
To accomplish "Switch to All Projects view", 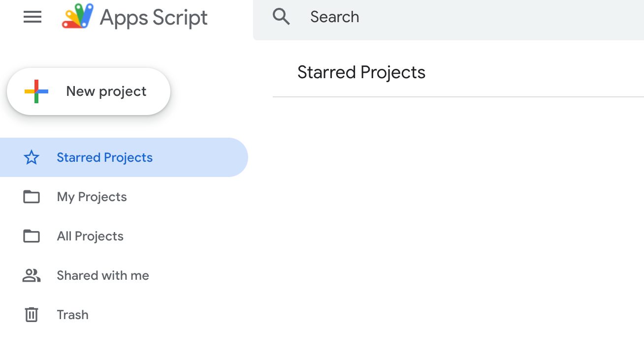I will click(x=90, y=236).
